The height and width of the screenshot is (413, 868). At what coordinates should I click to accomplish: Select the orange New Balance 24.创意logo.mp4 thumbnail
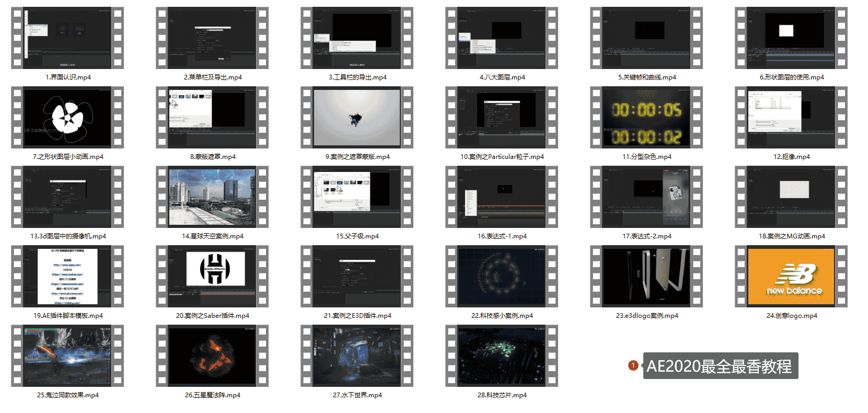click(x=791, y=276)
